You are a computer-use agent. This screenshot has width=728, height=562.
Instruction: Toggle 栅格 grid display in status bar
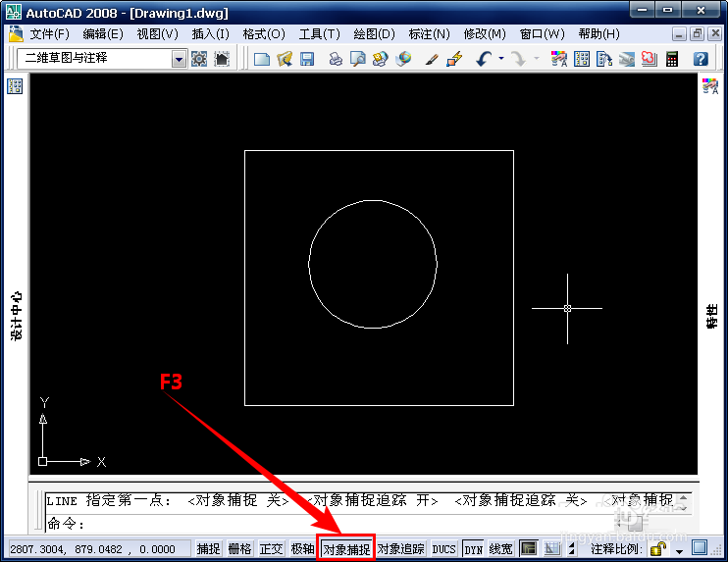(240, 549)
